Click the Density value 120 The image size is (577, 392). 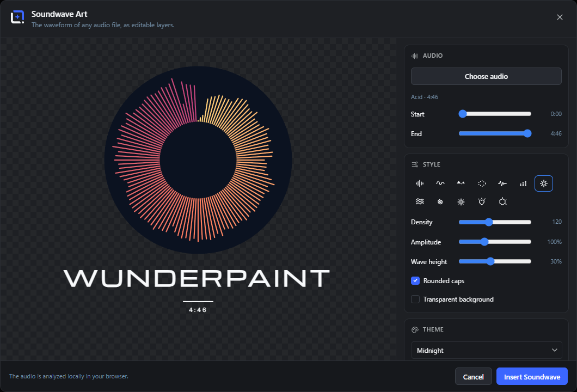(557, 222)
